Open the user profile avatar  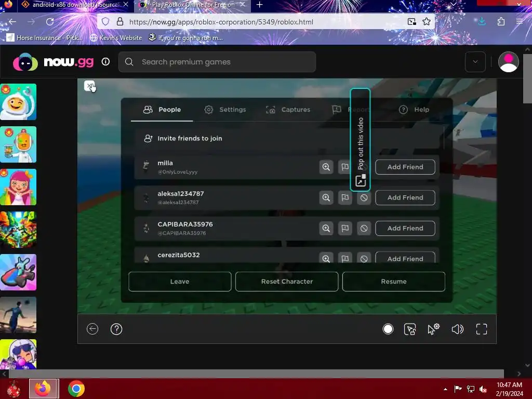pyautogui.click(x=508, y=62)
